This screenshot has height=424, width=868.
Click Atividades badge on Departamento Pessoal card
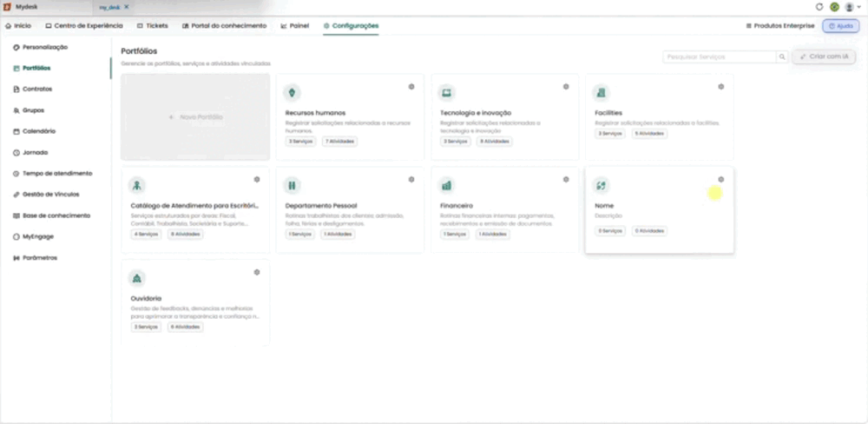click(338, 234)
